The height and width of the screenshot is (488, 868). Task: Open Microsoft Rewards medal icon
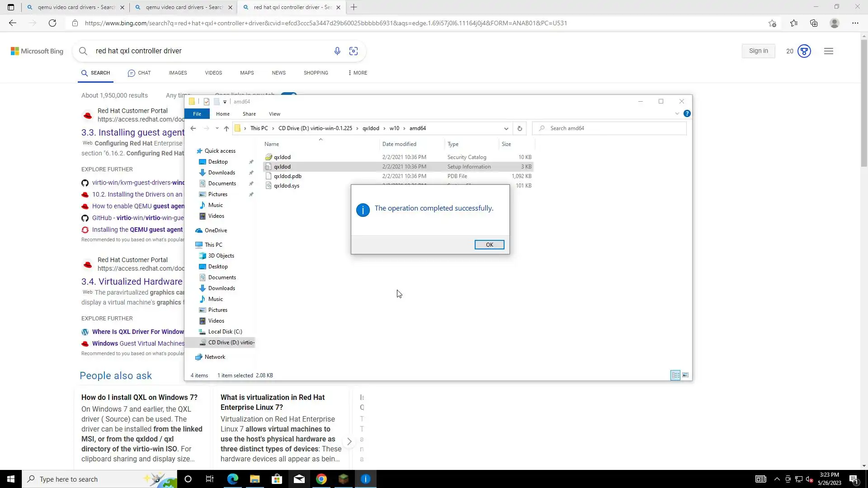[804, 51]
